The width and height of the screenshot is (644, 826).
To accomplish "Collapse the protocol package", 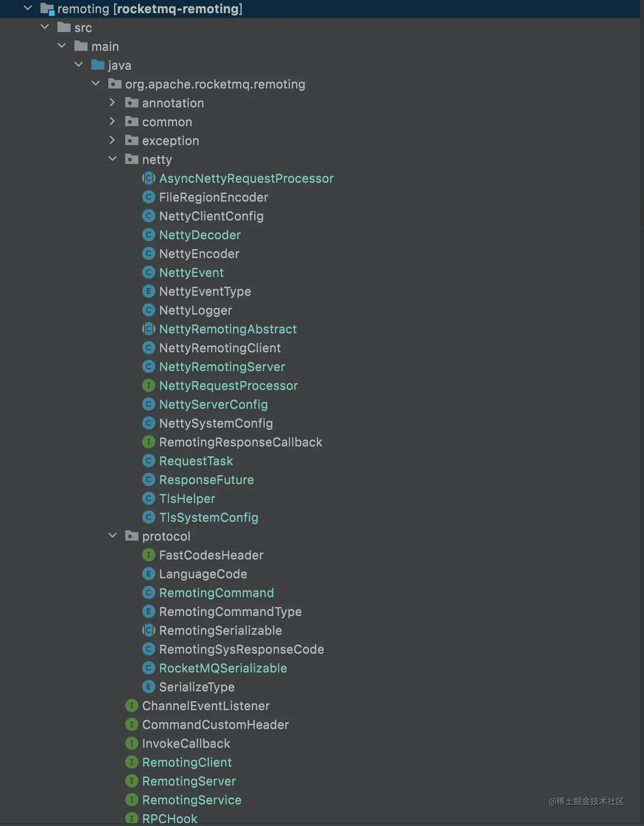I will click(113, 536).
